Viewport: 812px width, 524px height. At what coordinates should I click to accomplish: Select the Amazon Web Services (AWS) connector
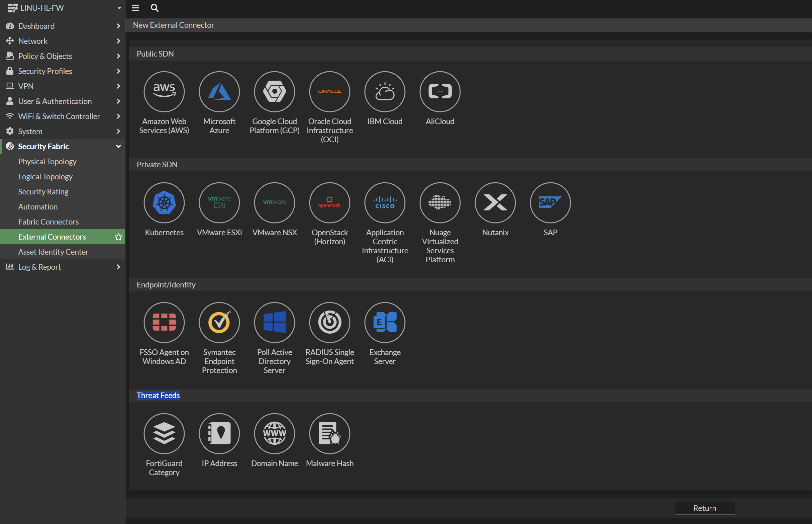pos(164,92)
